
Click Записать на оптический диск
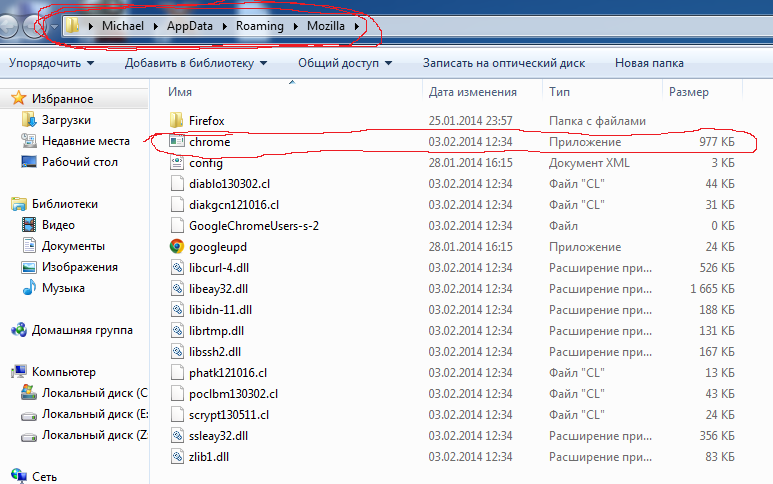[504, 63]
